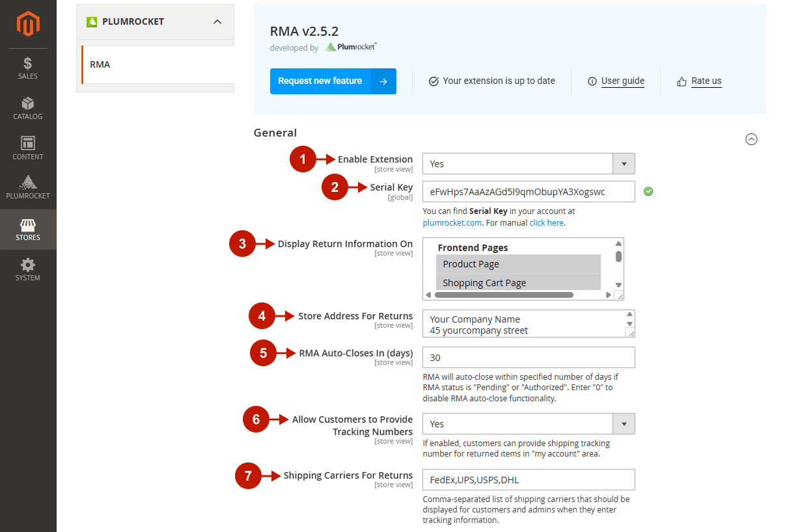Screen dimensions: 785x532
Task: Open the Allow Customers Tracking Numbers dropdown
Action: pyautogui.click(x=529, y=423)
